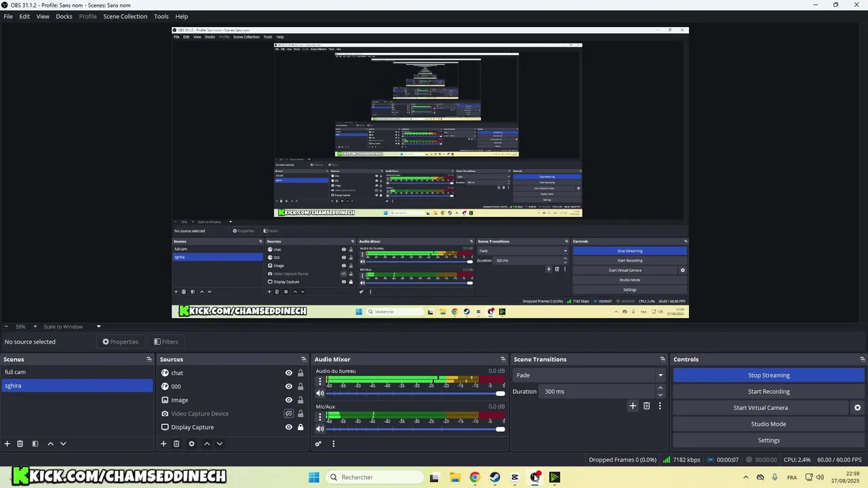Enable Studio Mode button
Image resolution: width=868 pixels, height=488 pixels.
tap(769, 424)
